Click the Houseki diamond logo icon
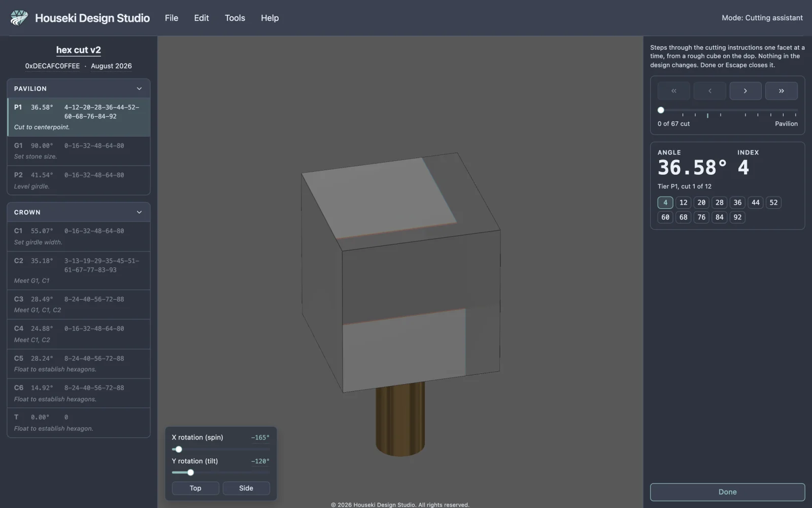 pos(19,18)
